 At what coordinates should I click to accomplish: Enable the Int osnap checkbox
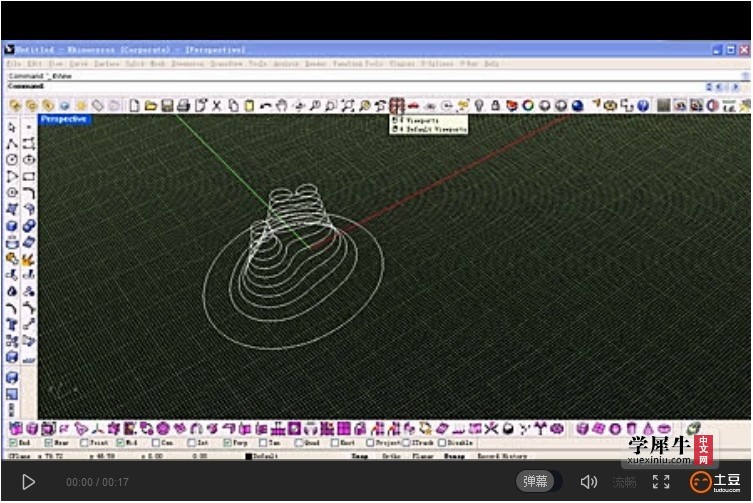(192, 442)
